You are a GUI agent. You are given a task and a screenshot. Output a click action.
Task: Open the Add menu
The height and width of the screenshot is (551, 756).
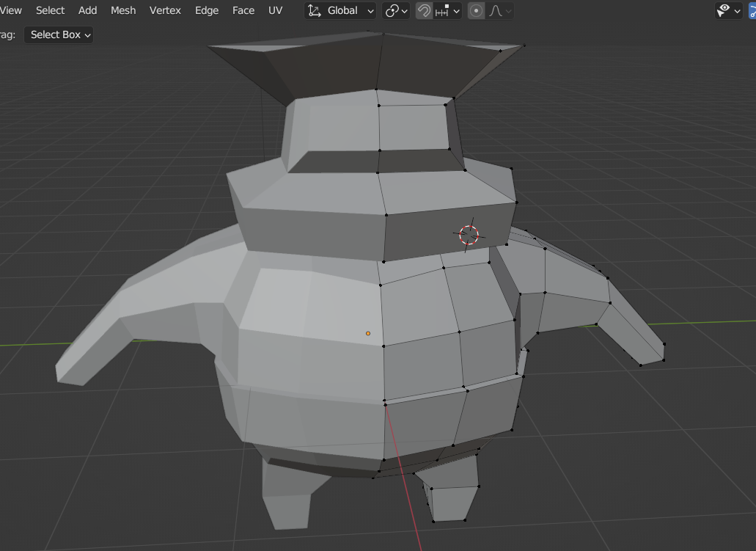click(x=88, y=10)
